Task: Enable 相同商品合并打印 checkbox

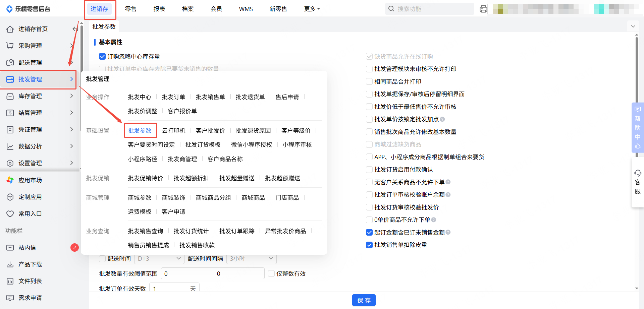Action: (369, 82)
